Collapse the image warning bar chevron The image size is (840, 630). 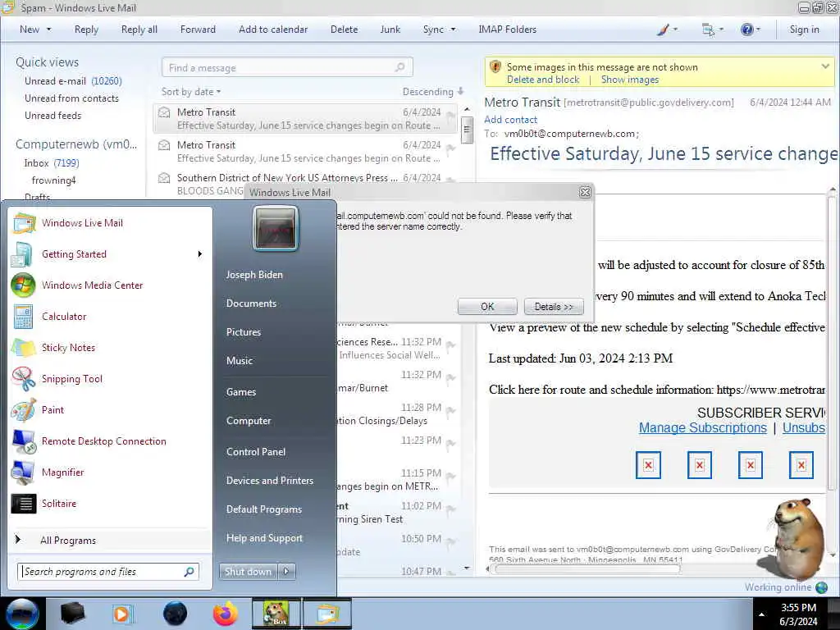[x=825, y=66]
